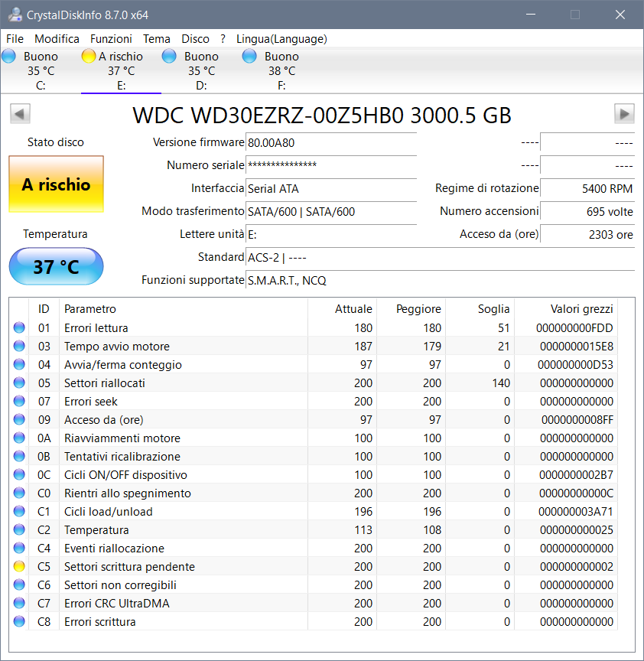Click yellow warning orb for Settori scrittura pendente

[19, 566]
